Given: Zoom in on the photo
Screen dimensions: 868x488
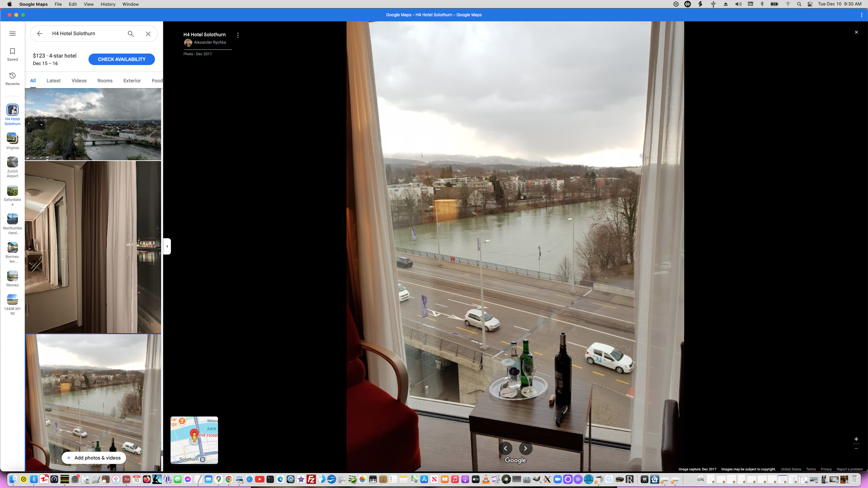Looking at the screenshot, I should click(x=856, y=439).
